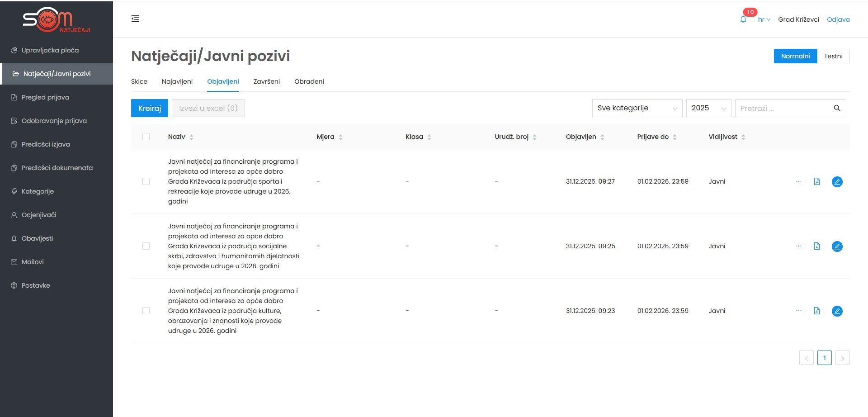Open the hr language selector
868x417 pixels.
click(764, 19)
